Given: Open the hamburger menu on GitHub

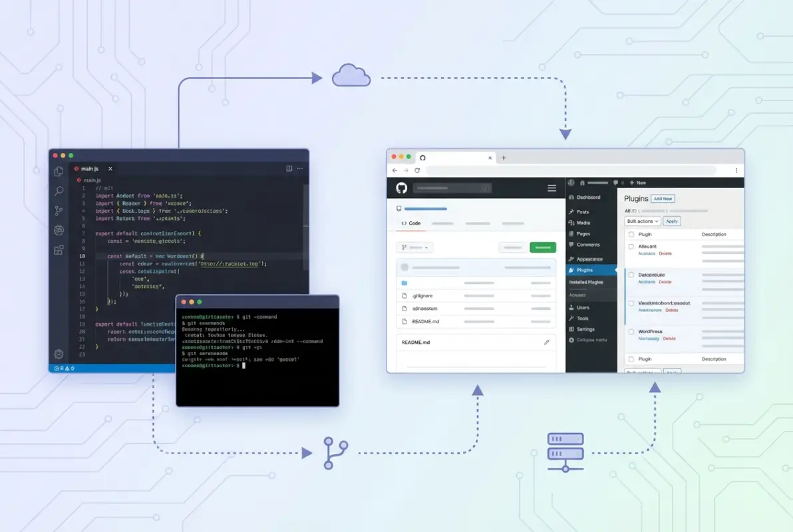Looking at the screenshot, I should 552,188.
